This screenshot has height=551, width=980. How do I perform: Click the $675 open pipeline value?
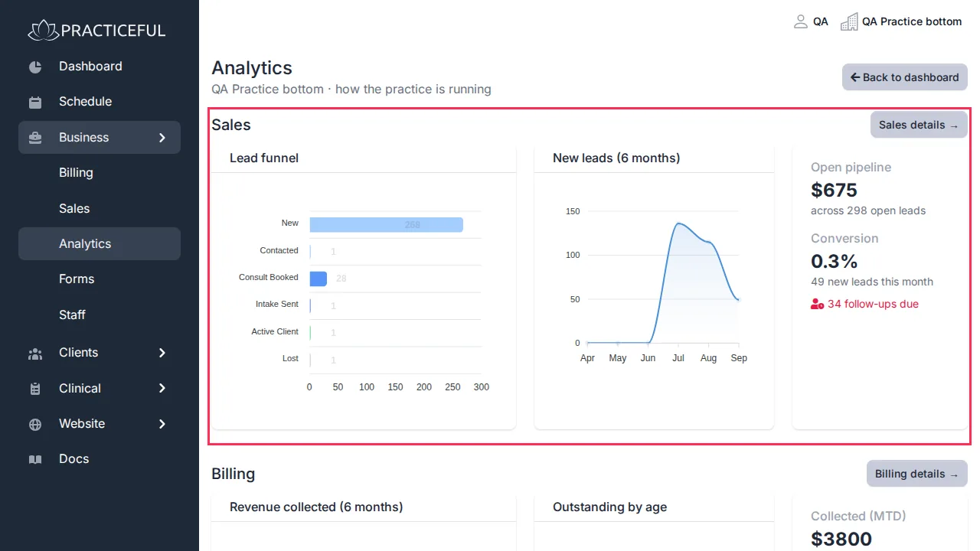coord(834,190)
